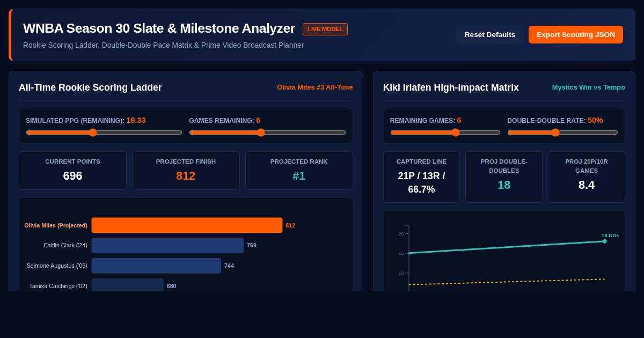Click the chart y-axis label 10
Screen dimensions: 644x338
401,273
